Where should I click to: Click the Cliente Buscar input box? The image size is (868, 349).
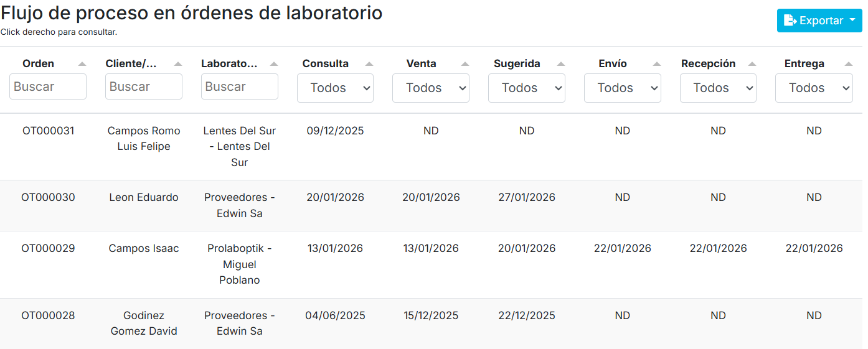[x=144, y=86]
